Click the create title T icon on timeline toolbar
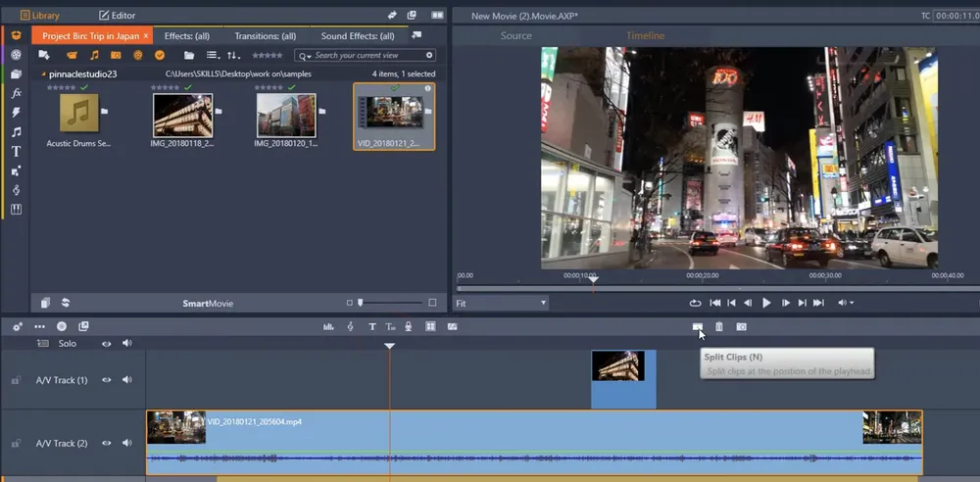This screenshot has width=980, height=482. pos(371,327)
